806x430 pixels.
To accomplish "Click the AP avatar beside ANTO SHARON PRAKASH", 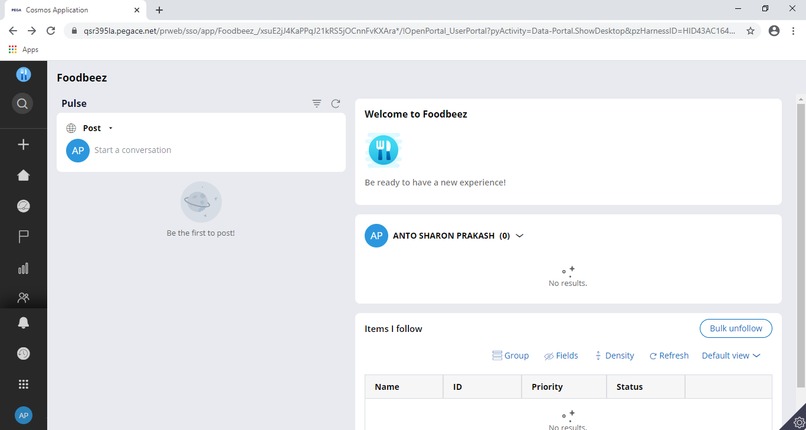I will click(376, 236).
